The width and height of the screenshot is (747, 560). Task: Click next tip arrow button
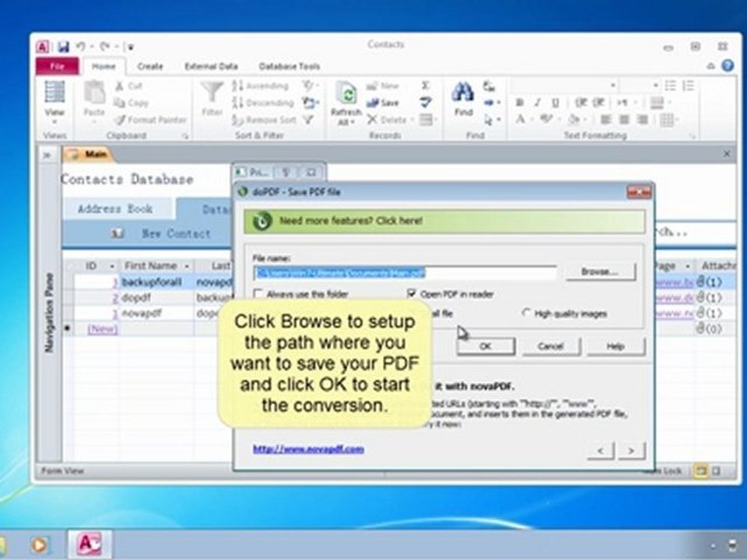[x=631, y=450]
